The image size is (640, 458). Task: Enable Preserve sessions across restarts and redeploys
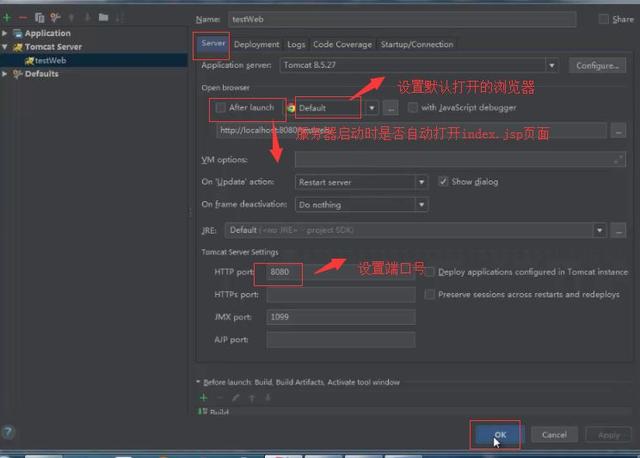429,294
